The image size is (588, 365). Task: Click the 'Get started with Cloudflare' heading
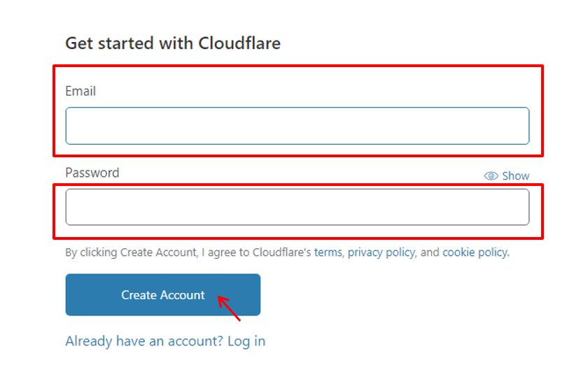coord(173,43)
